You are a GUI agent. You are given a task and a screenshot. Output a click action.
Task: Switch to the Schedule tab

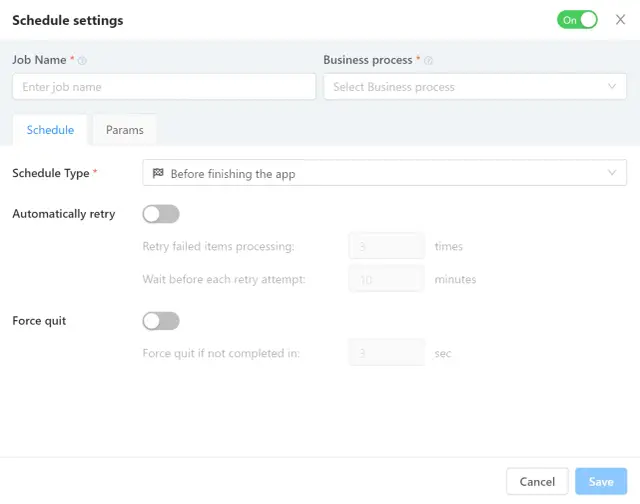[50, 130]
